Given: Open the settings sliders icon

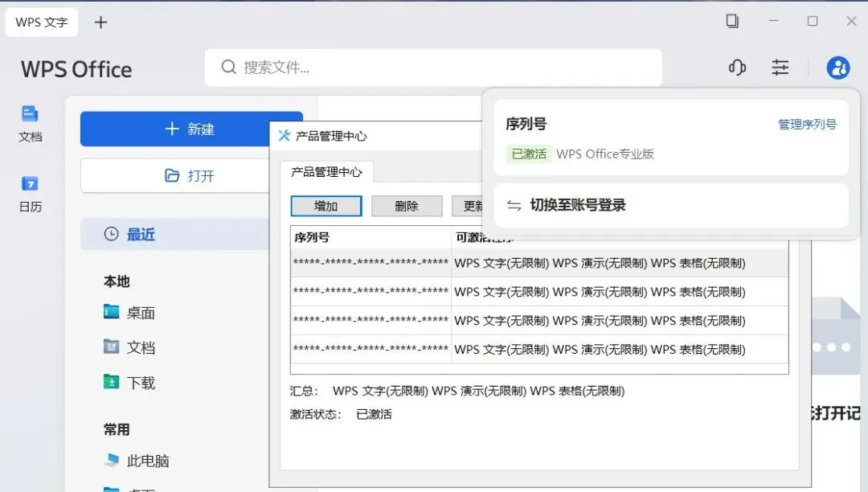Looking at the screenshot, I should pyautogui.click(x=780, y=68).
